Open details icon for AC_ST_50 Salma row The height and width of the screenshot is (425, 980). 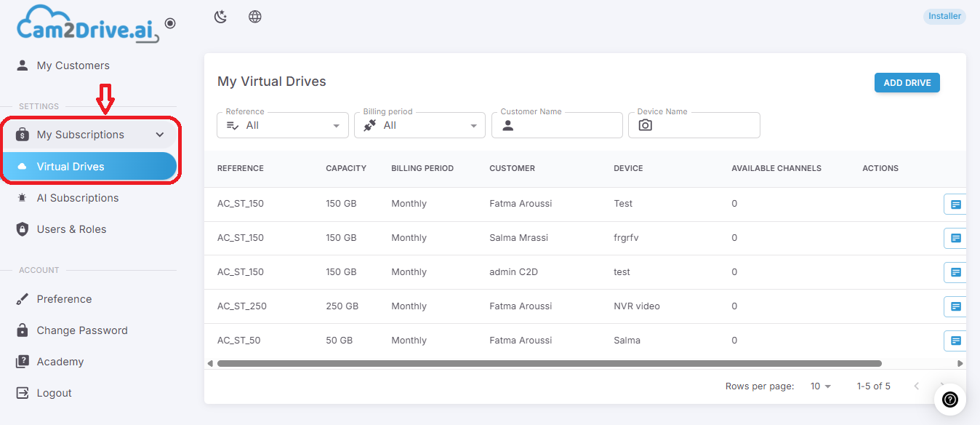pyautogui.click(x=955, y=341)
